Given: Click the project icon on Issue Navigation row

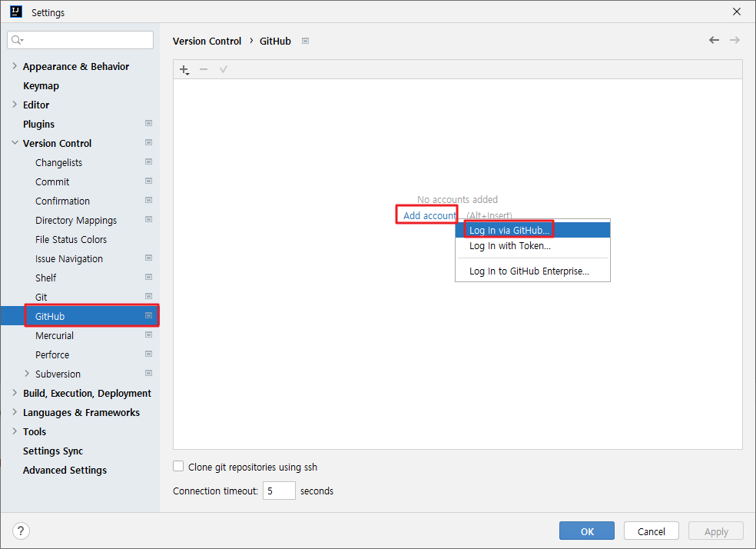Looking at the screenshot, I should coord(148,258).
